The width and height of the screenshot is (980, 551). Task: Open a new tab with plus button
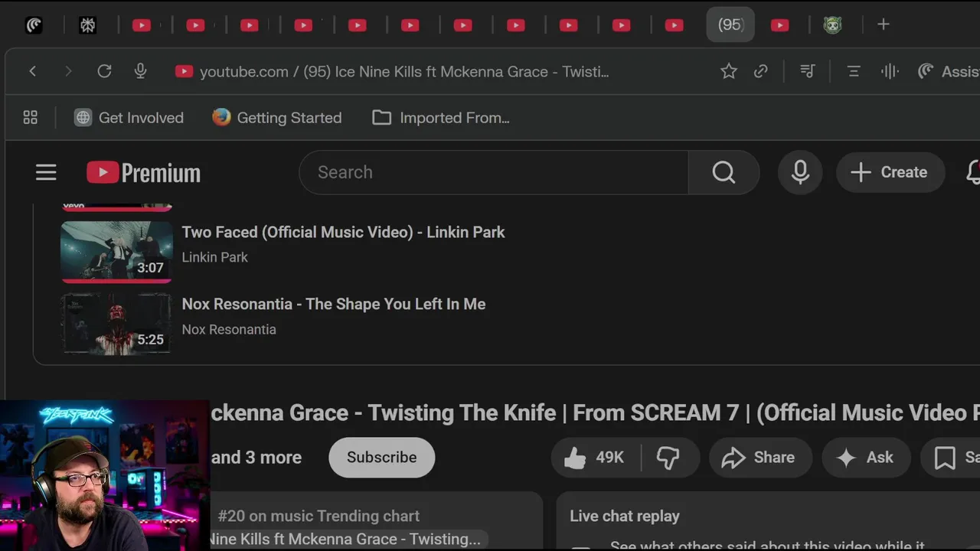[x=883, y=24]
